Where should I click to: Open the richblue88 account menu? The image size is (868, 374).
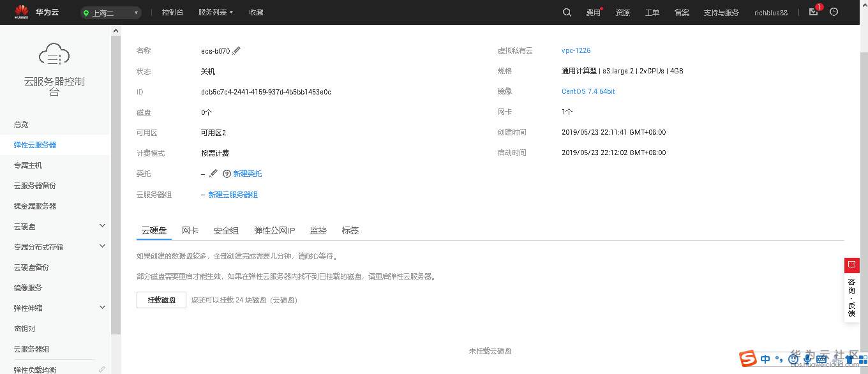771,13
